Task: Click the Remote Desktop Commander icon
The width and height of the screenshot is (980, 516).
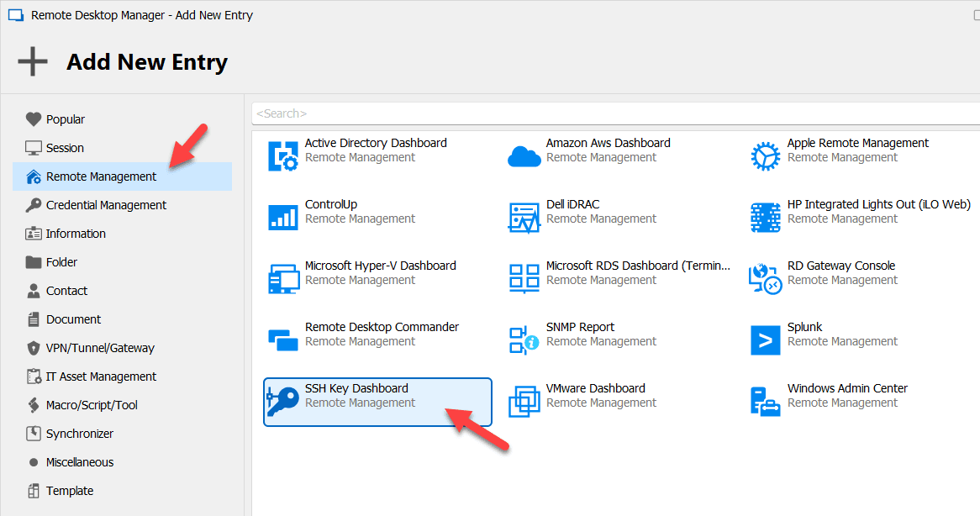Action: pos(283,340)
